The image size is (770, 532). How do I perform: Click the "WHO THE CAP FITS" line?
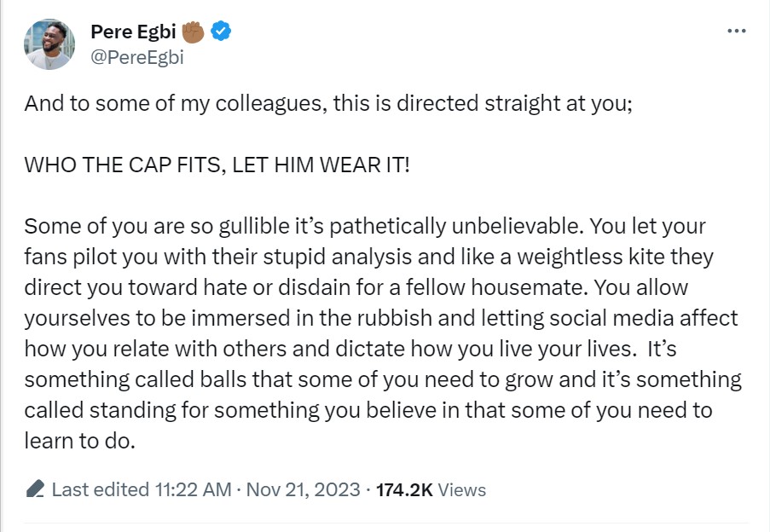point(217,165)
